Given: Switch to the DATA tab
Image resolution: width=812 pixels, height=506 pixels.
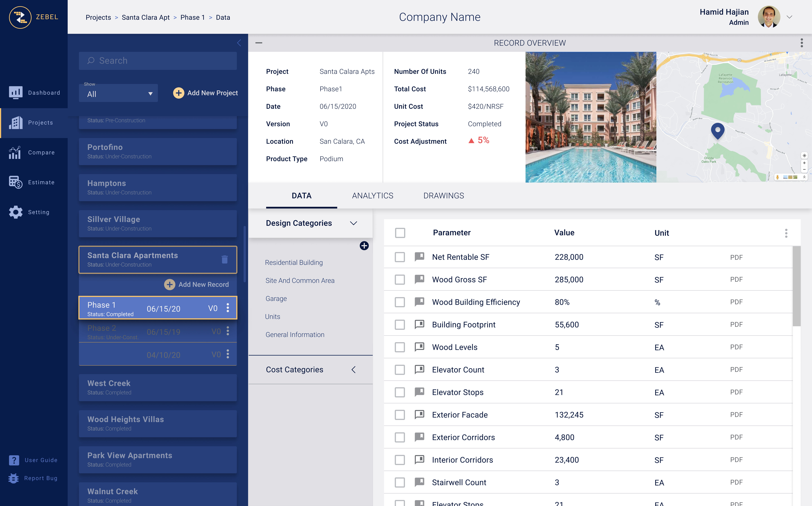Looking at the screenshot, I should [x=301, y=196].
